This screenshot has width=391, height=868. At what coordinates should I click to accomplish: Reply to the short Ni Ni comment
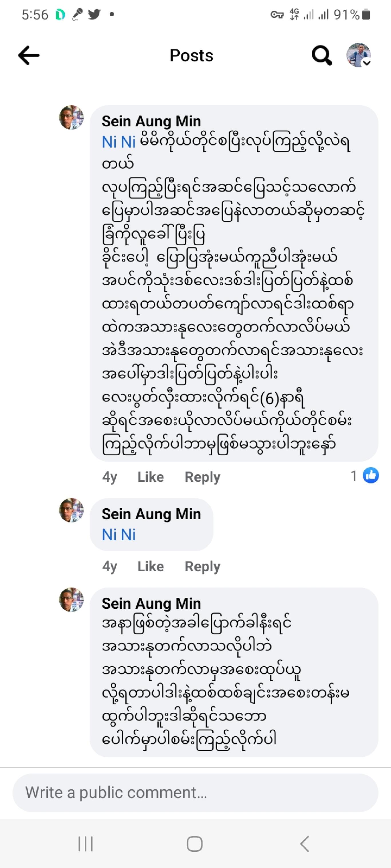202,567
